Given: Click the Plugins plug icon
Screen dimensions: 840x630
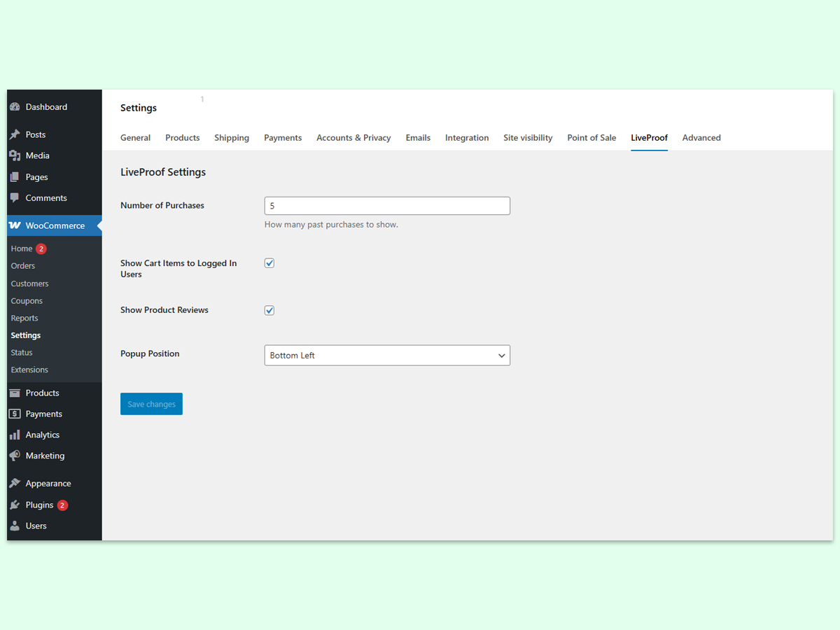Looking at the screenshot, I should point(15,505).
